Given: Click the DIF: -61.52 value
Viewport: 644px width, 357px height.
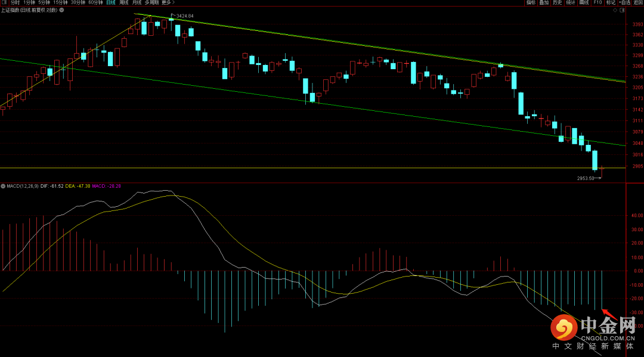Looking at the screenshot, I should (x=52, y=187).
